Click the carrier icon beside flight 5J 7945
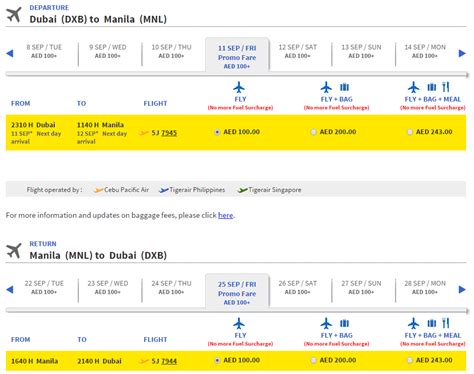 (x=144, y=133)
